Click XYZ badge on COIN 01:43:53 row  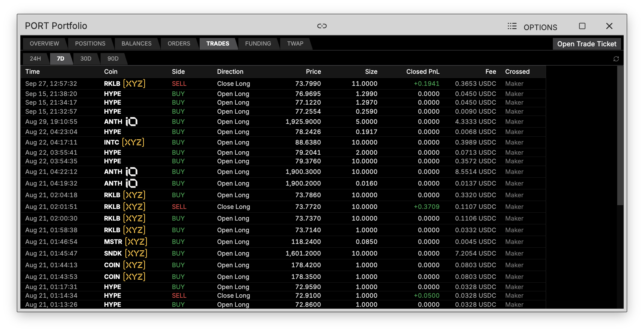pos(134,277)
